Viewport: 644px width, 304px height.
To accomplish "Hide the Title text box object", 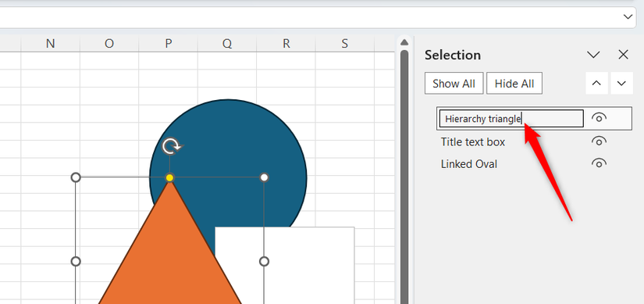I will tap(599, 141).
